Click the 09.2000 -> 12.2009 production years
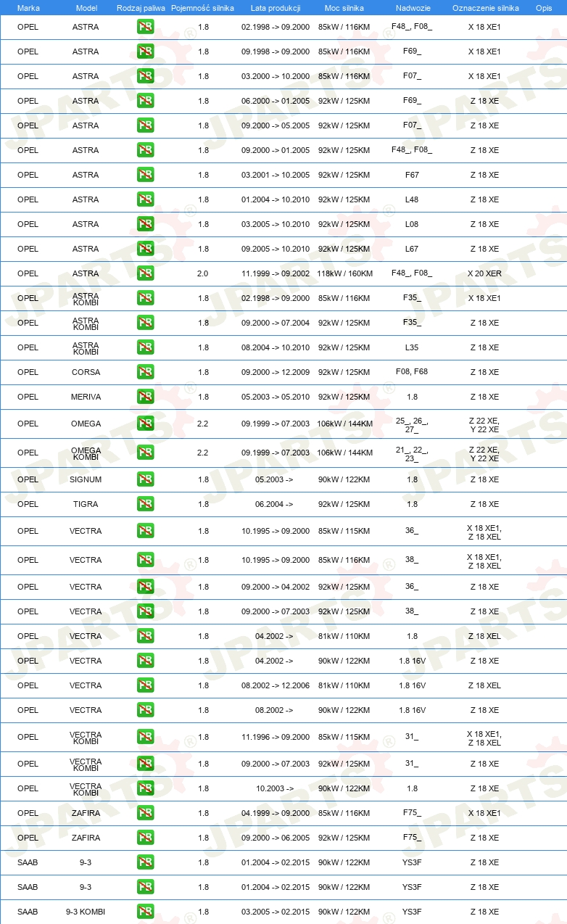 tap(276, 372)
